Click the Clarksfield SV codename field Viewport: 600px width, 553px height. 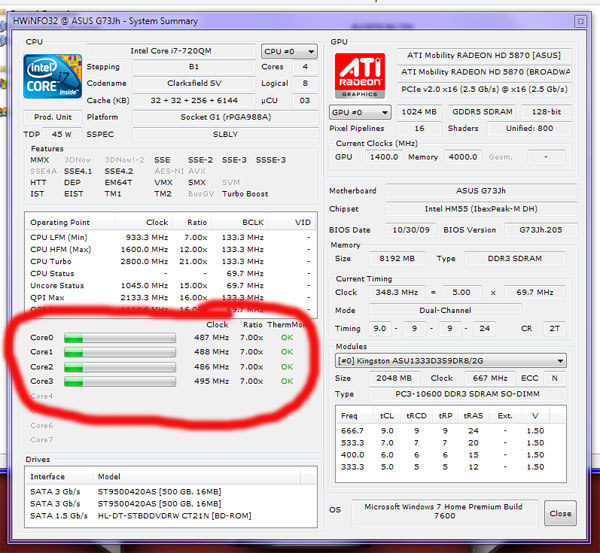click(194, 83)
